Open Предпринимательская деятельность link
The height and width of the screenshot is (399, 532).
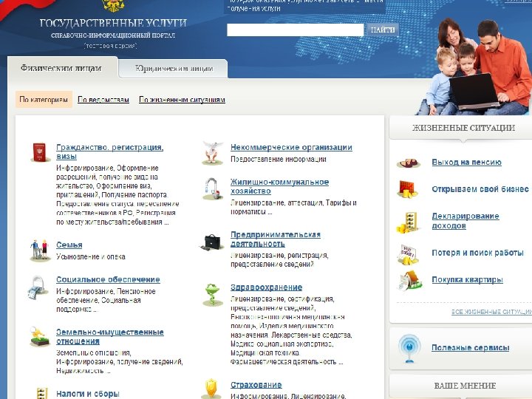coord(276,239)
